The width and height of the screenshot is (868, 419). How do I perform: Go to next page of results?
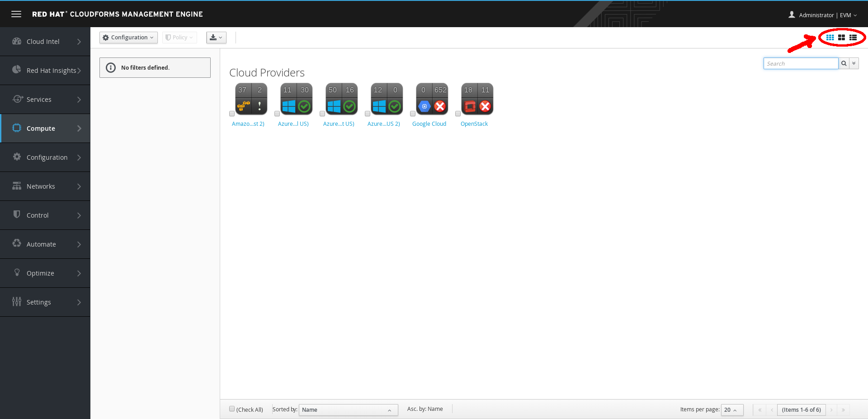click(831, 410)
